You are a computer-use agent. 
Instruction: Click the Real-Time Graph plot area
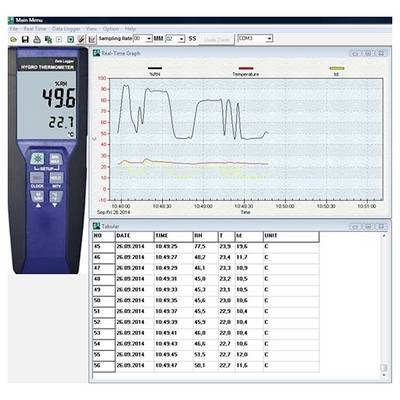[246, 139]
